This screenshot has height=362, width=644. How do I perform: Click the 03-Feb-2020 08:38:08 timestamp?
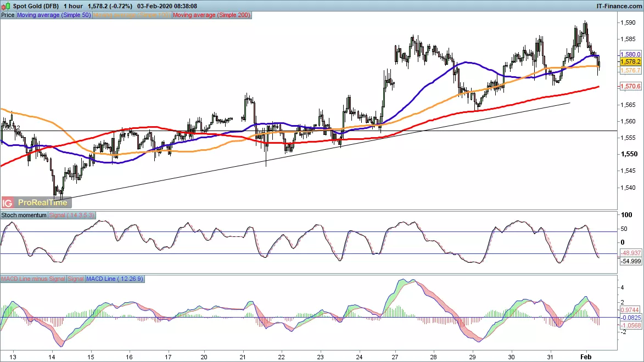[x=167, y=6]
